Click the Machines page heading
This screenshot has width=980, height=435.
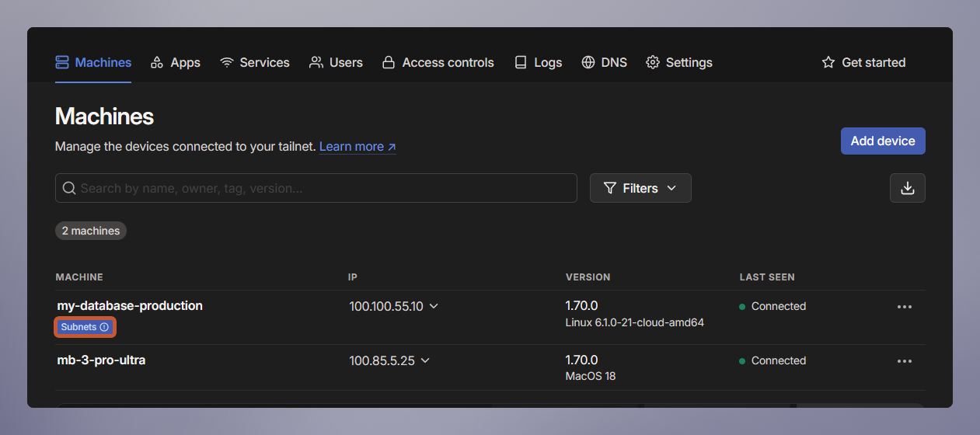pos(104,117)
